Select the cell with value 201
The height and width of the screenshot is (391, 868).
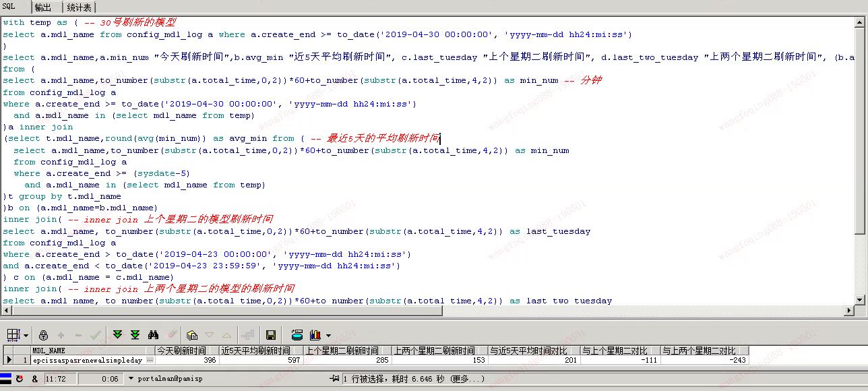pos(533,360)
